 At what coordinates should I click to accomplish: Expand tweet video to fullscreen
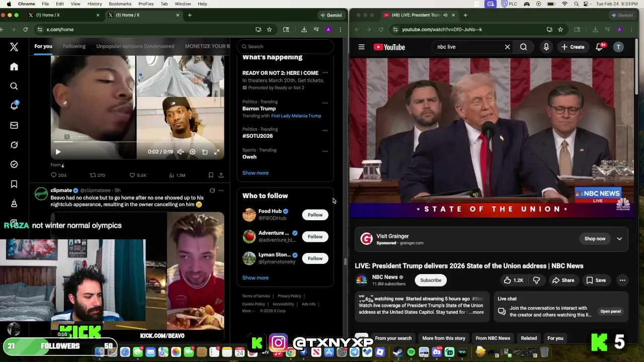[217, 152]
